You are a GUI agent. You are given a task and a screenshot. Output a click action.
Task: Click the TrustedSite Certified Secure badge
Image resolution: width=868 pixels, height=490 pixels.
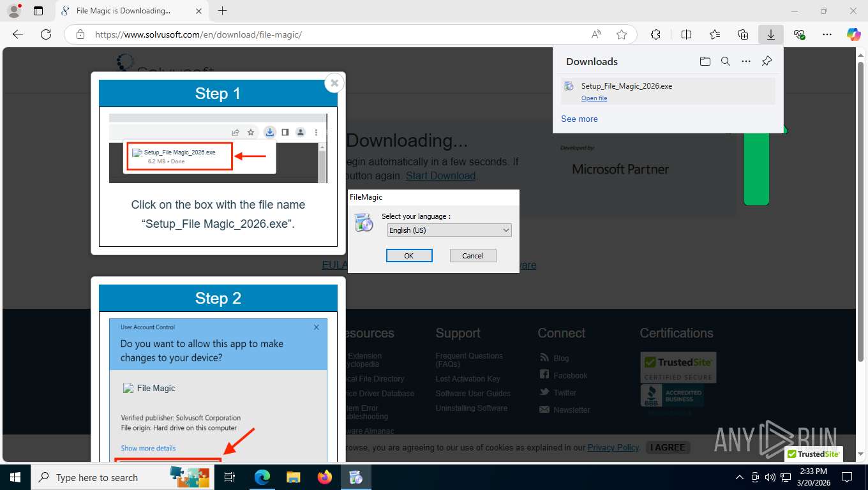[678, 367]
